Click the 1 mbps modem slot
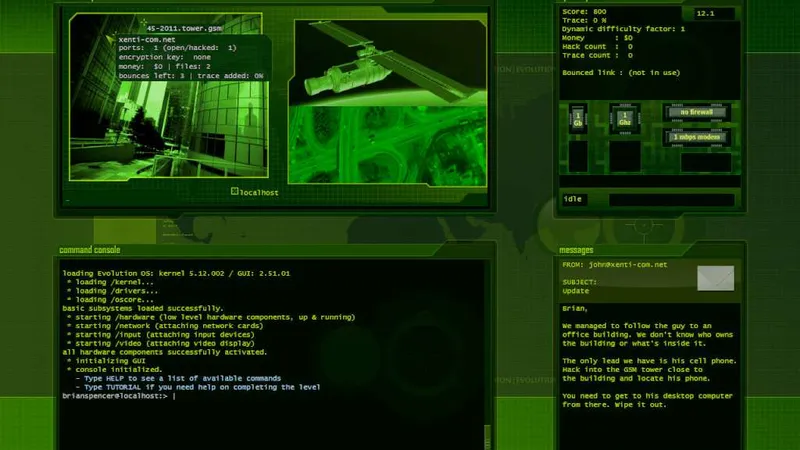 click(x=696, y=136)
